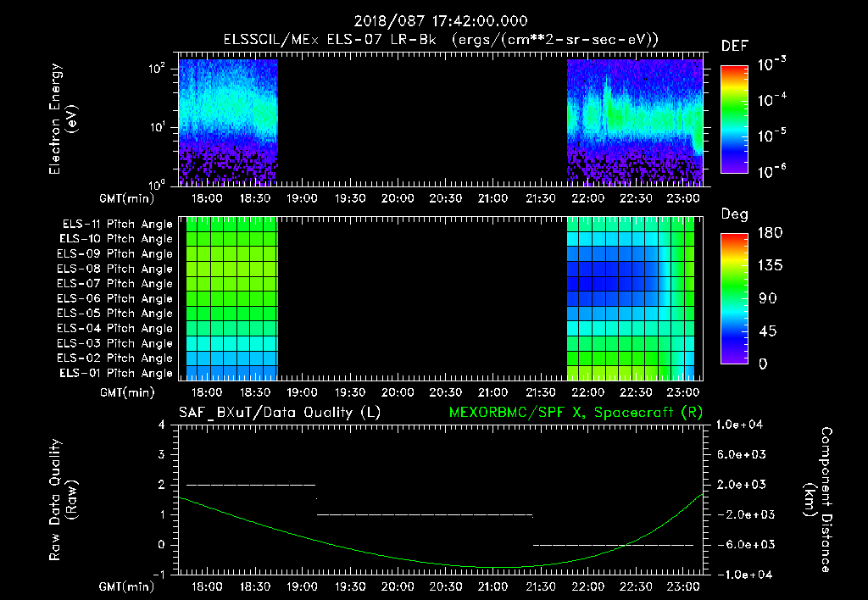Click the 180 label on the Deg scale
The image size is (868, 600).
coord(770,232)
